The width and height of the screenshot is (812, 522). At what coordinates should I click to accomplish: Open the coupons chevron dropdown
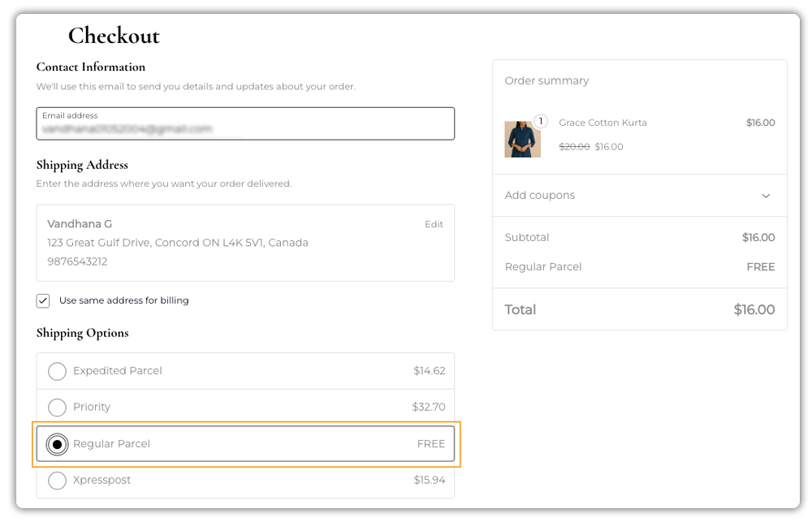tap(765, 196)
